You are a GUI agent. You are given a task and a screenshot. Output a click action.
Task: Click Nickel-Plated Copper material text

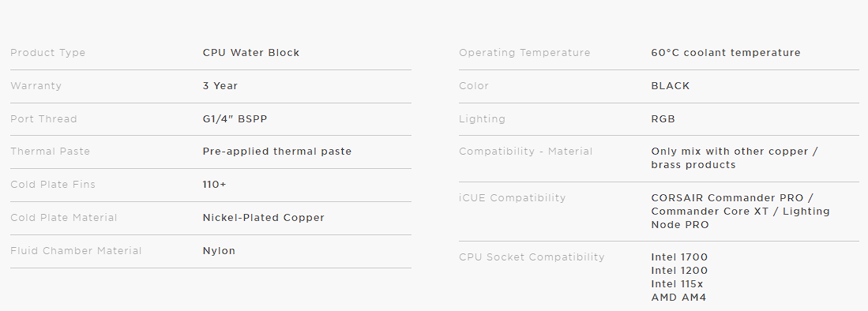point(264,218)
